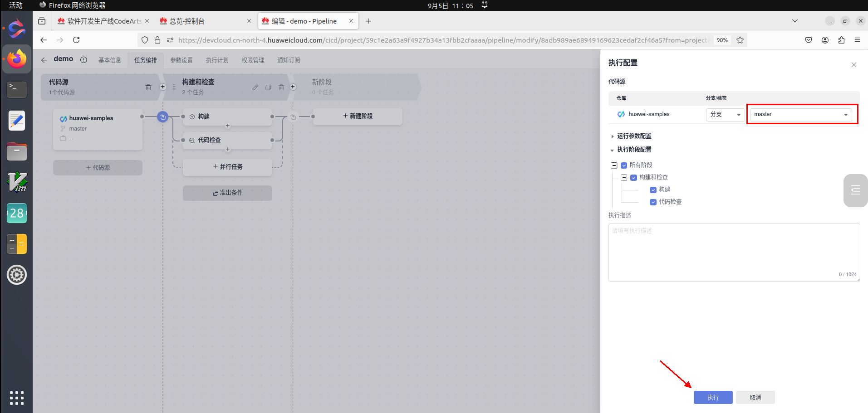Switch to the 任务编排 tab
This screenshot has height=413, width=868.
(146, 60)
